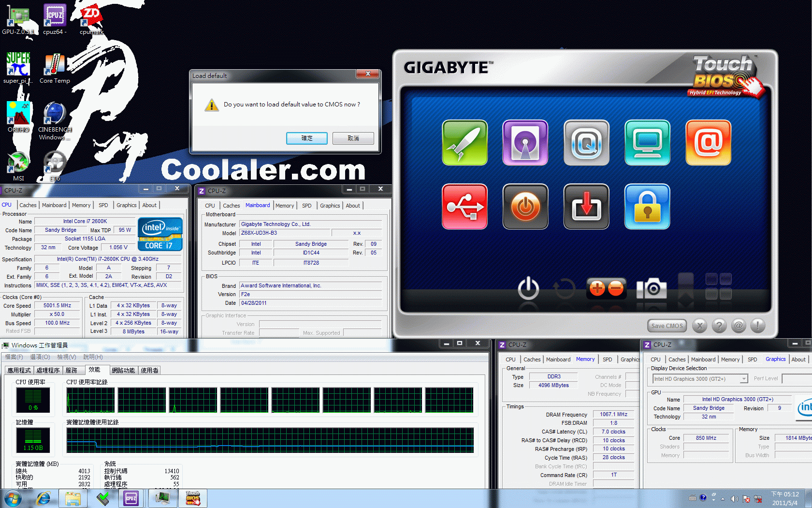Select the Touch BIOS taskbar button
Image resolution: width=812 pixels, height=508 pixels.
click(193, 498)
